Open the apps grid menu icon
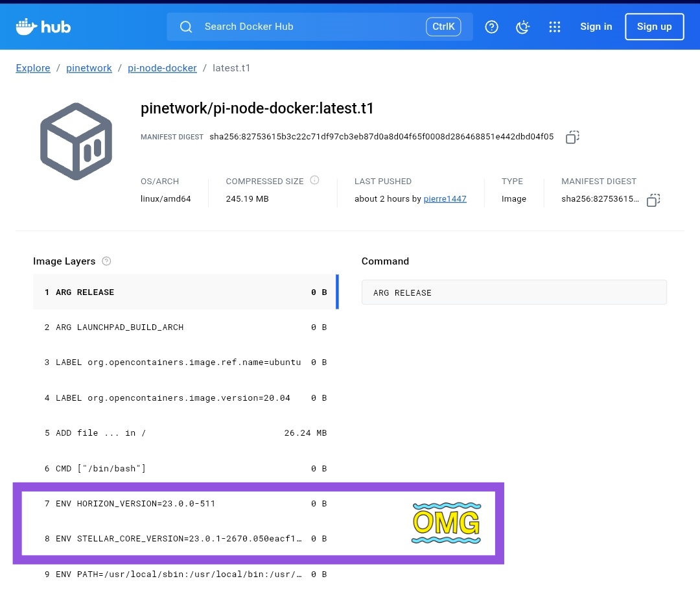Viewport: 700px width, 592px height. [x=554, y=27]
